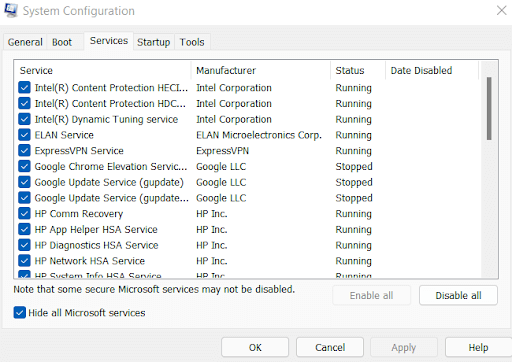Click Stopped status of Google Chrome Elevation
Image resolution: width=512 pixels, height=362 pixels.
point(354,166)
